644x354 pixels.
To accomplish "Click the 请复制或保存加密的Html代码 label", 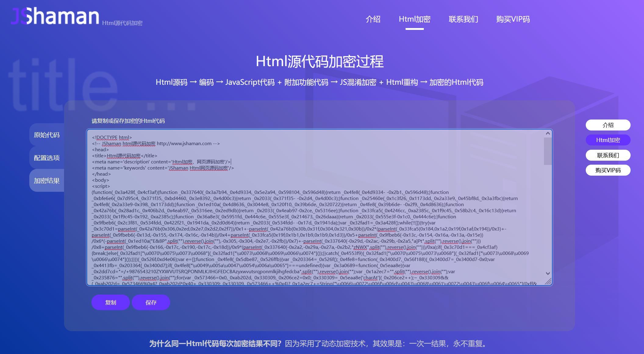I will coord(128,121).
